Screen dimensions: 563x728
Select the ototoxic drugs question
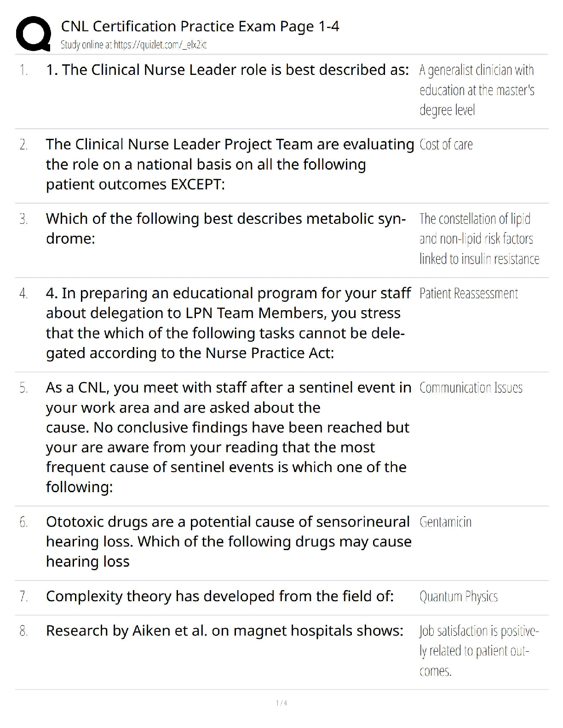228,541
